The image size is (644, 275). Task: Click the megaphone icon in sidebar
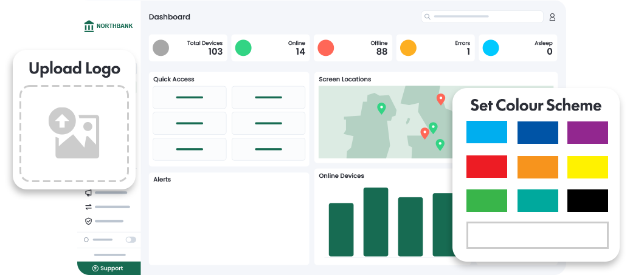(x=88, y=192)
